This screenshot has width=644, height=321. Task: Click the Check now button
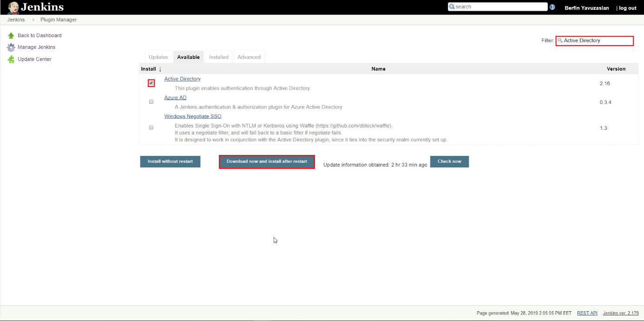(449, 161)
